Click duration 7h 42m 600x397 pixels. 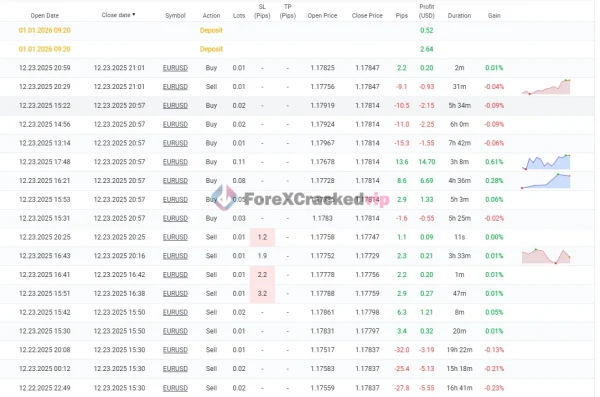point(459,143)
